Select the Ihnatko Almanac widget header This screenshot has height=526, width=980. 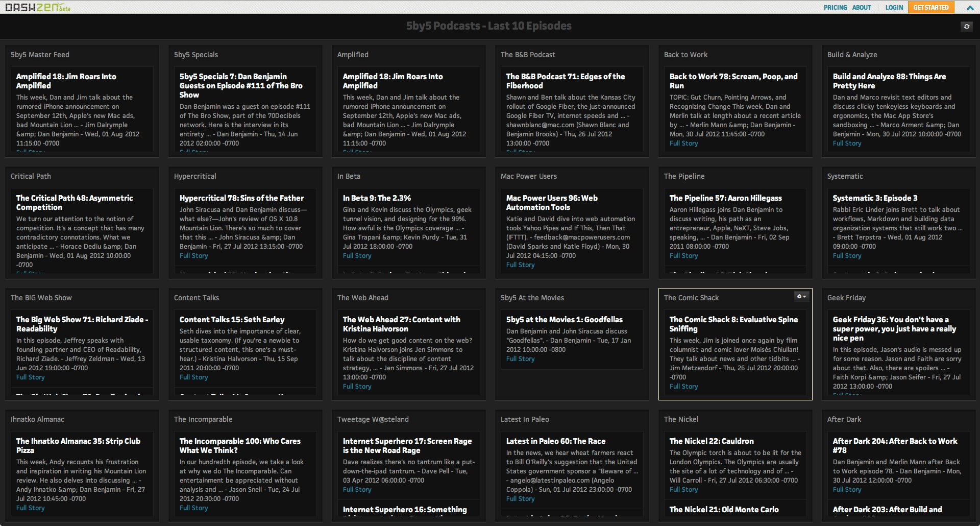click(37, 419)
